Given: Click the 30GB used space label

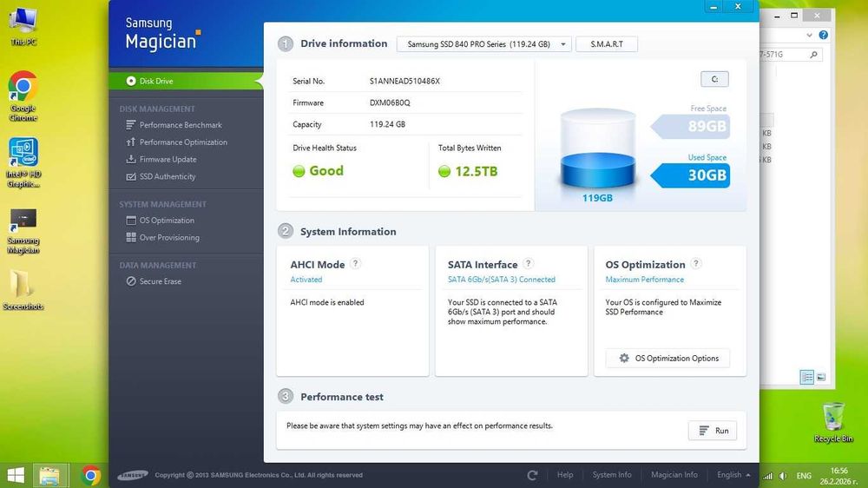Looking at the screenshot, I should click(692, 175).
